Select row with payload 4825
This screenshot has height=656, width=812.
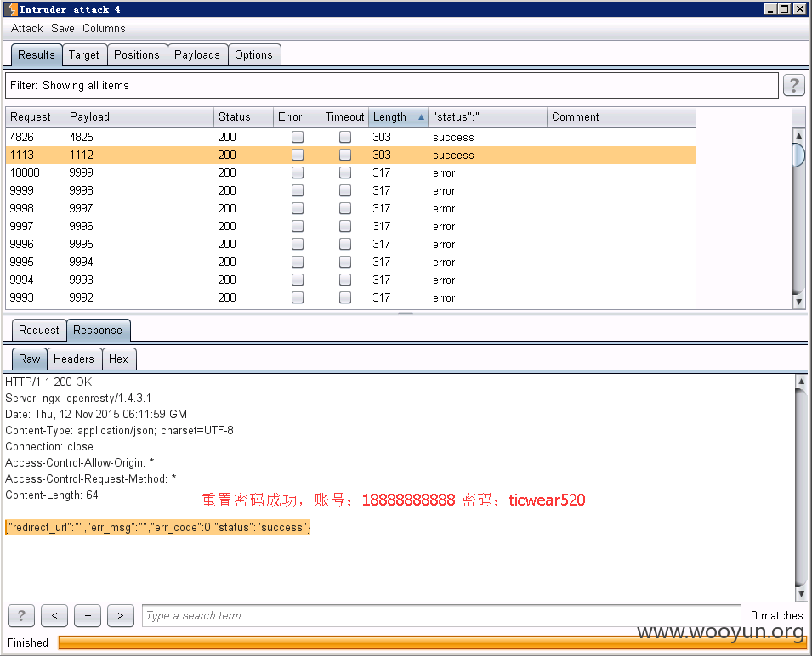350,137
